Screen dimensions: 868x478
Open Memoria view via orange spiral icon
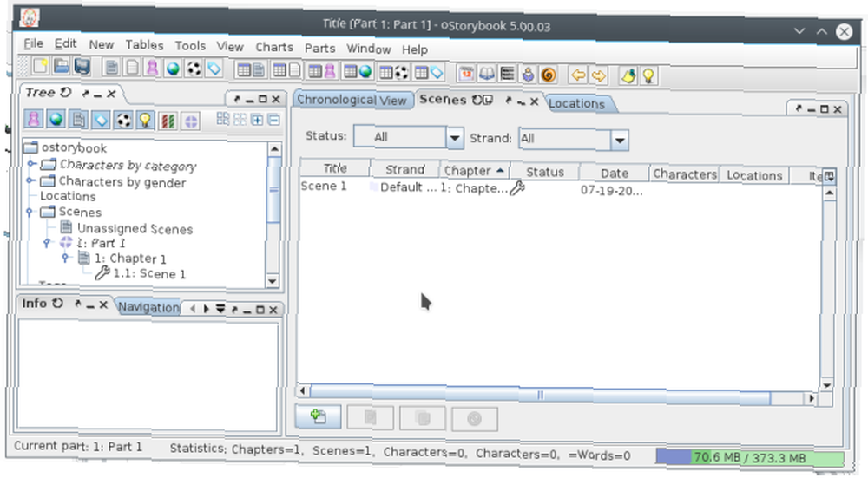549,74
